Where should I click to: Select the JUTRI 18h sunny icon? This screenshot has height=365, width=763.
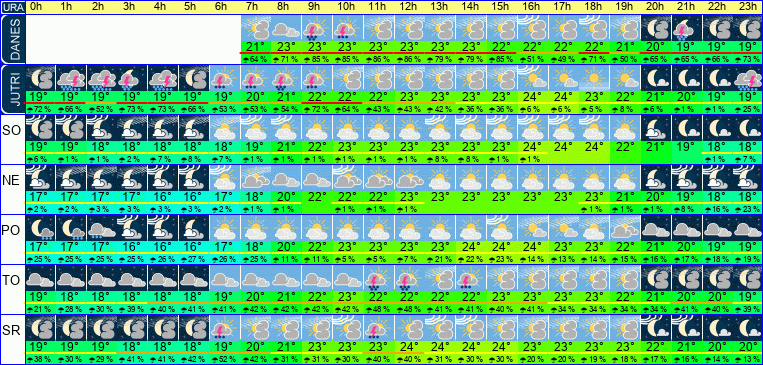tap(594, 78)
